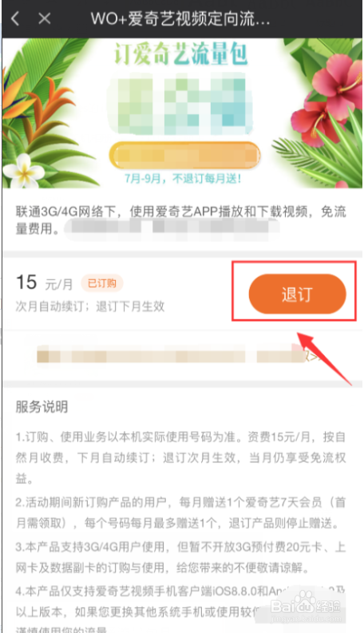Open the WO+爱奇艺视频定向流 page title
Viewport: 364px width, 633px height.
pos(180,19)
